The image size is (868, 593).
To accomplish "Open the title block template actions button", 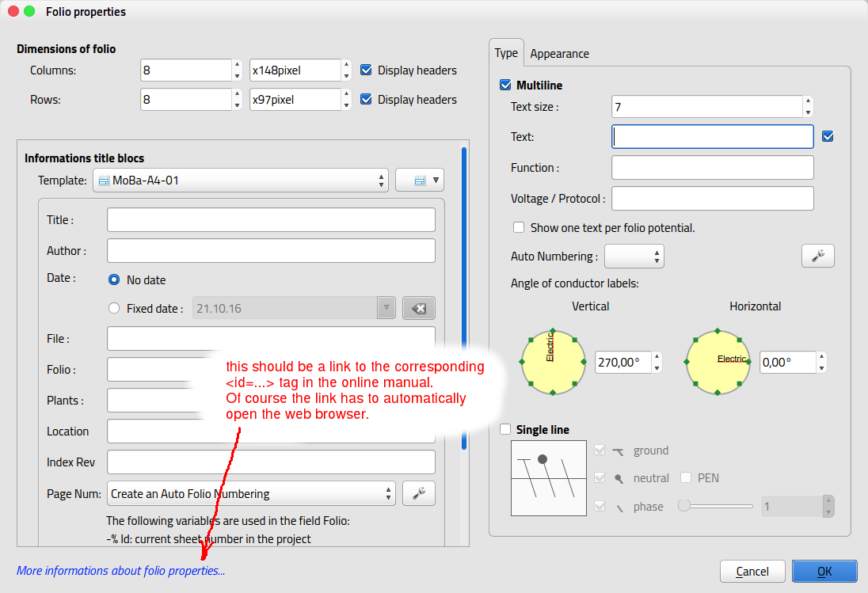I will [419, 181].
